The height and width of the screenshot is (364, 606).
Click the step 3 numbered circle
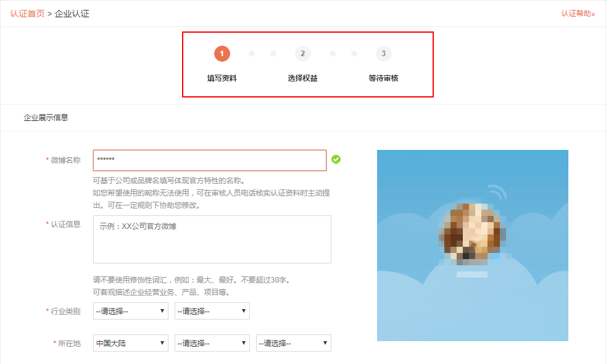pos(383,54)
